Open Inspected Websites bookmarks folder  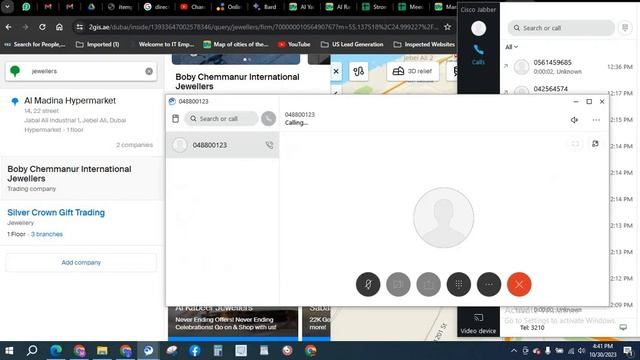[x=424, y=44]
